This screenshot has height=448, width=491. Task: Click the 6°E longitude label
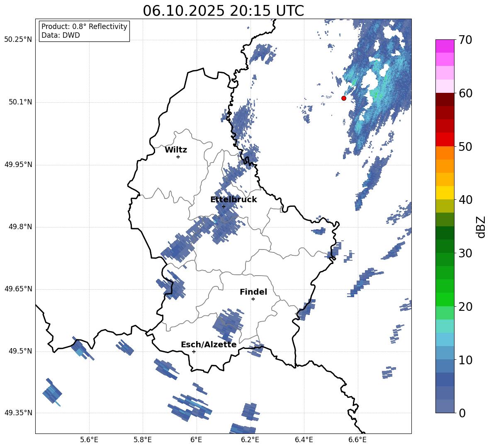tap(196, 440)
